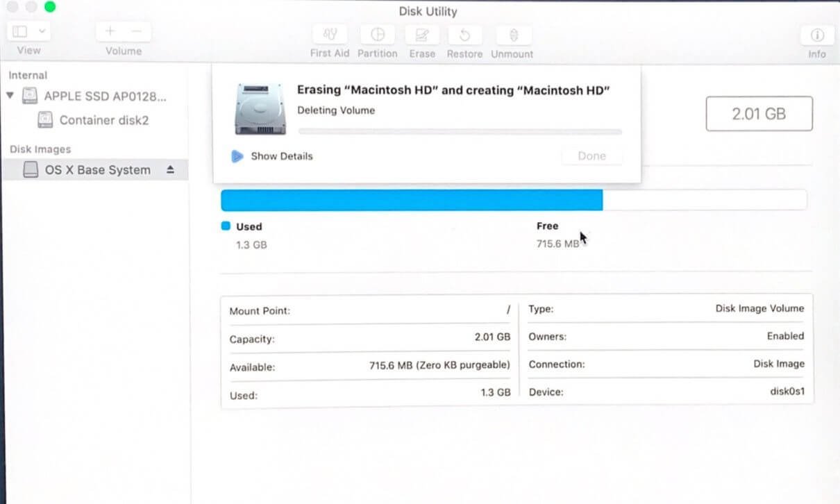
Task: Click the Restore toolbar icon
Action: click(x=465, y=35)
